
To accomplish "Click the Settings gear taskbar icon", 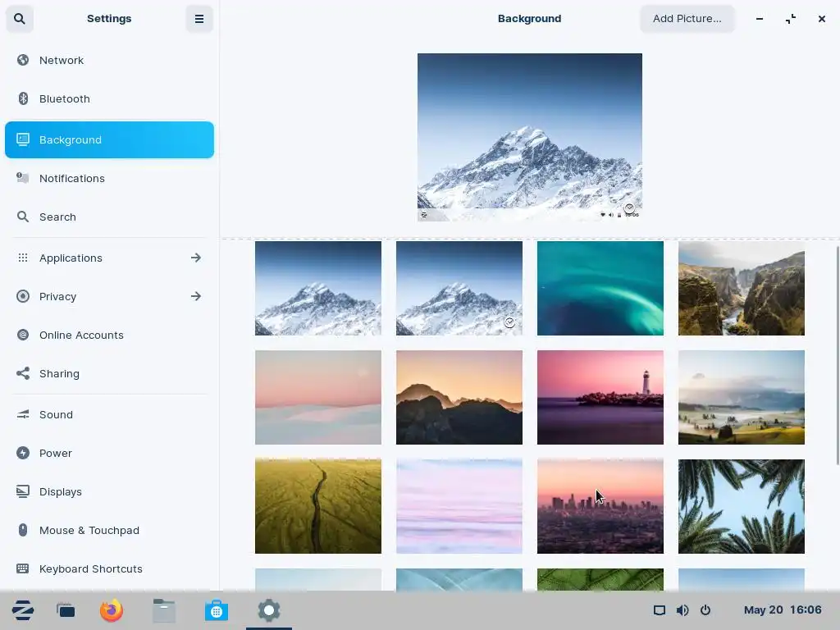I will click(x=269, y=610).
